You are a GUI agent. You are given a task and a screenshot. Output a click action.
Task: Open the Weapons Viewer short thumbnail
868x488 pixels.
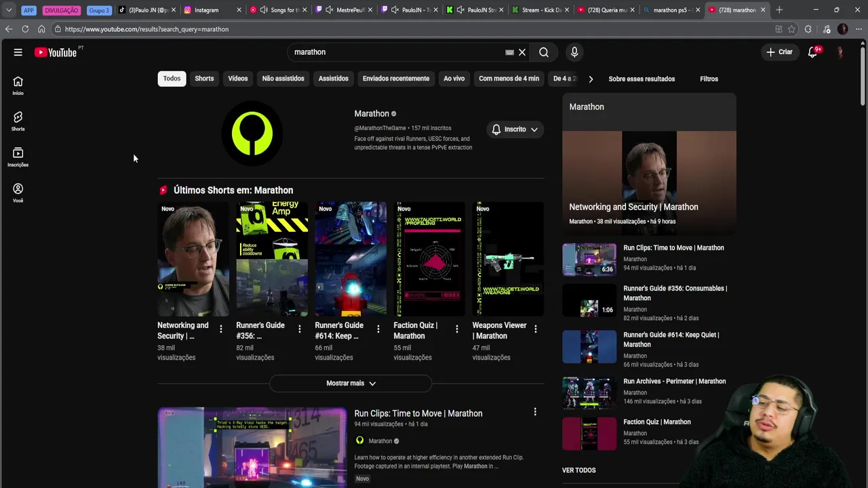click(508, 259)
